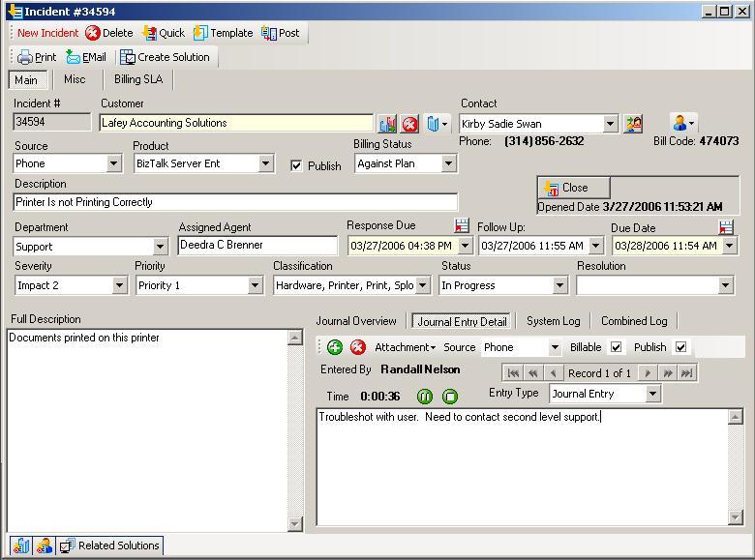Open Follow Up date dropdown
The image size is (755, 560).
595,246
